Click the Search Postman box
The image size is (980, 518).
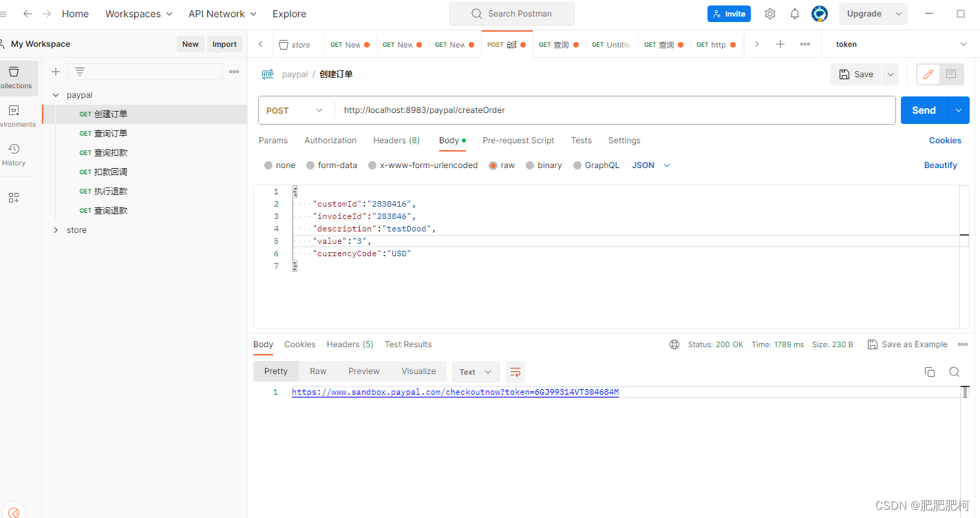512,14
